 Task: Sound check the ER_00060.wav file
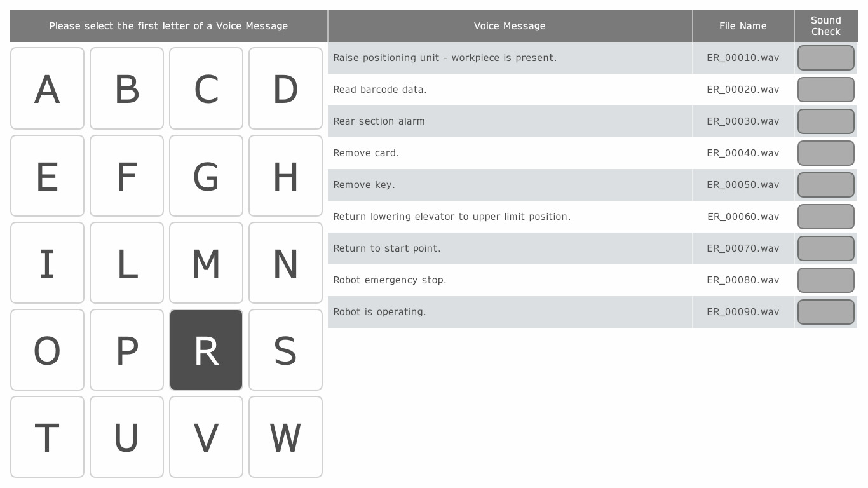(x=825, y=217)
